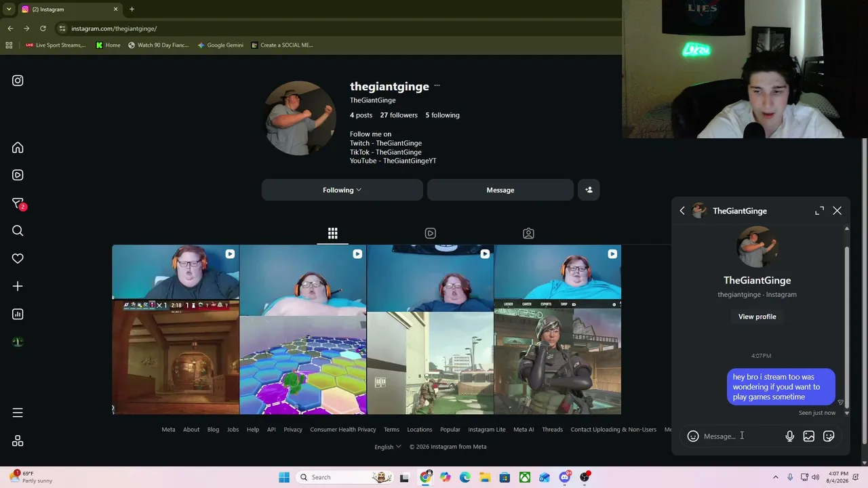Open the Instagram Lite footer link
The width and height of the screenshot is (868, 488).
487,430
